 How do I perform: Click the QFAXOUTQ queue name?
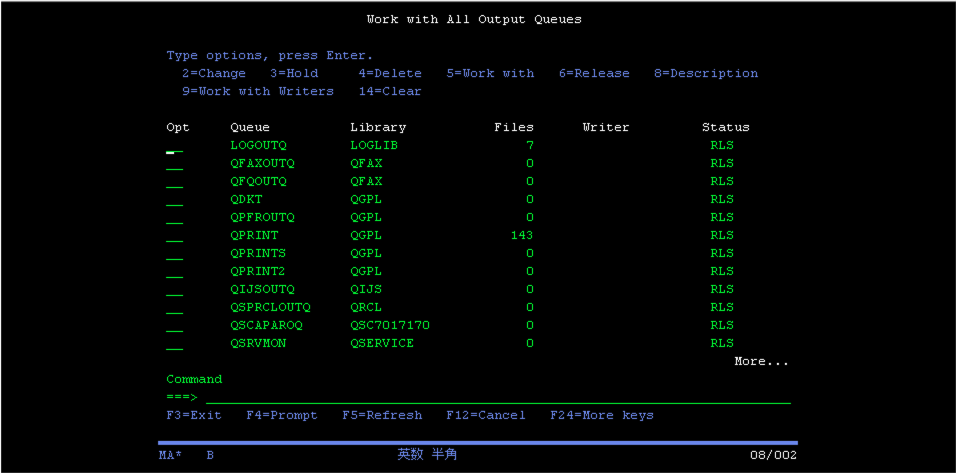tap(262, 164)
